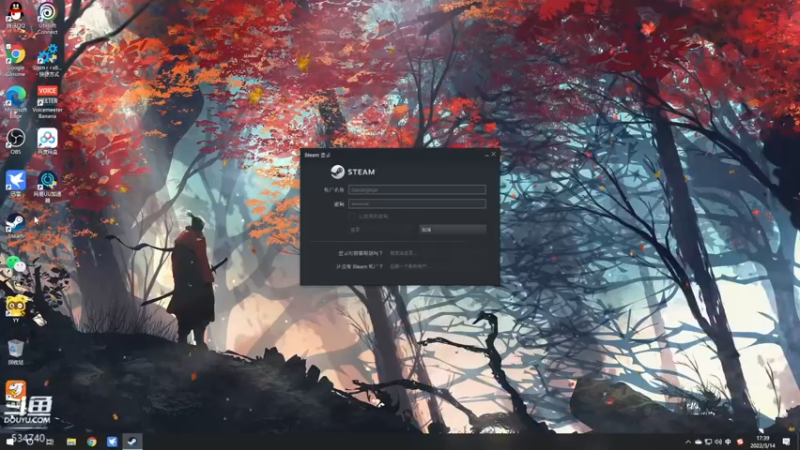Select the Steam taskbar button
Screen dimensions: 800x450
132,441
